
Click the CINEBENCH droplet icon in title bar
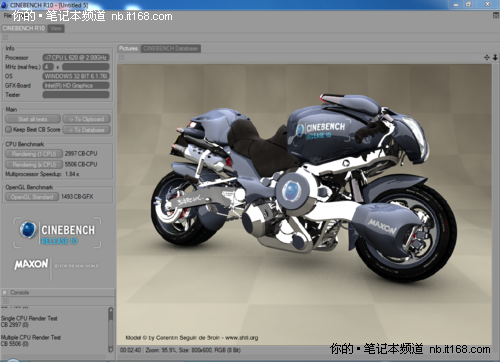click(4, 5)
